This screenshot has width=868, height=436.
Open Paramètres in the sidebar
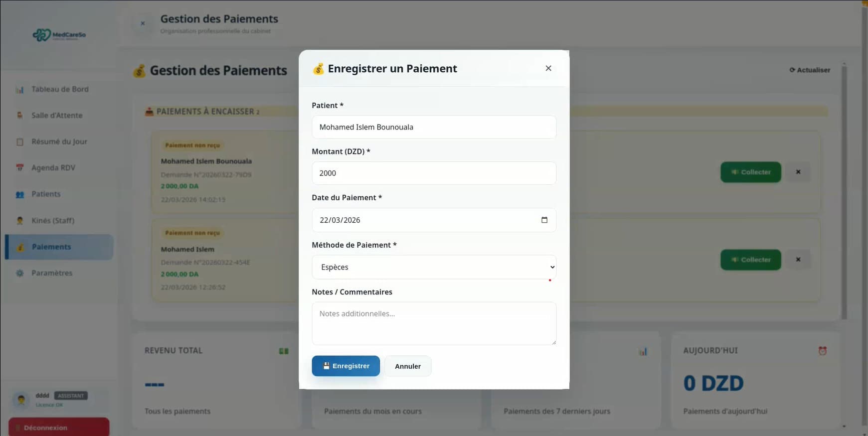click(59, 273)
